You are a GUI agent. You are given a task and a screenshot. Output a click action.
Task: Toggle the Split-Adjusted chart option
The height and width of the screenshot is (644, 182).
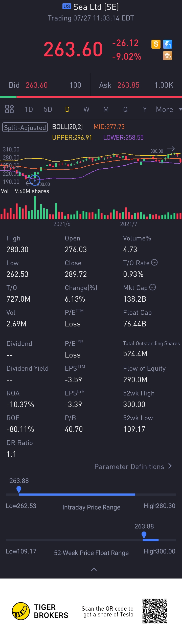pos(25,127)
